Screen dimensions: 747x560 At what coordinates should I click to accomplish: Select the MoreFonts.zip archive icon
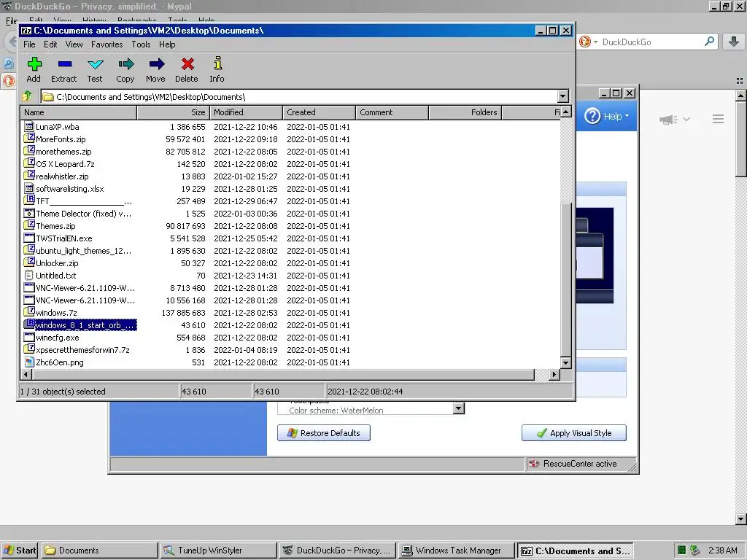[29, 139]
